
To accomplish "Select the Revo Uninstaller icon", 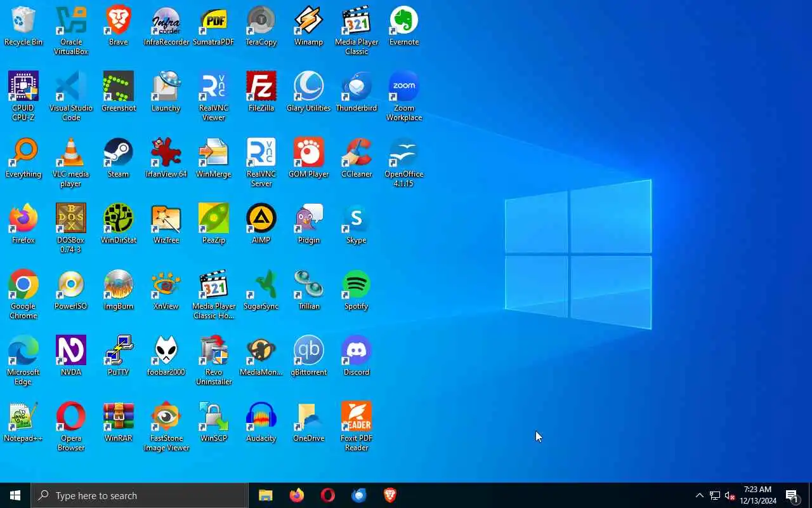I will (214, 361).
